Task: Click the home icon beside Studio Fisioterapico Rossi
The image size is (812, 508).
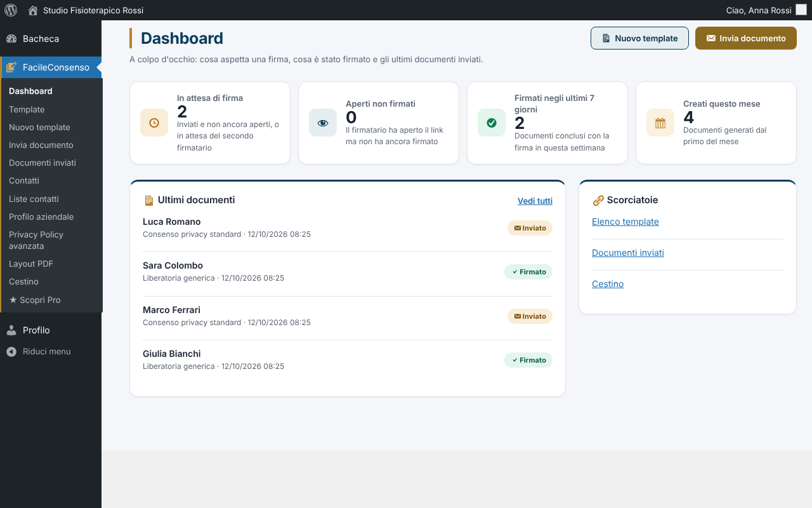Action: 33,10
